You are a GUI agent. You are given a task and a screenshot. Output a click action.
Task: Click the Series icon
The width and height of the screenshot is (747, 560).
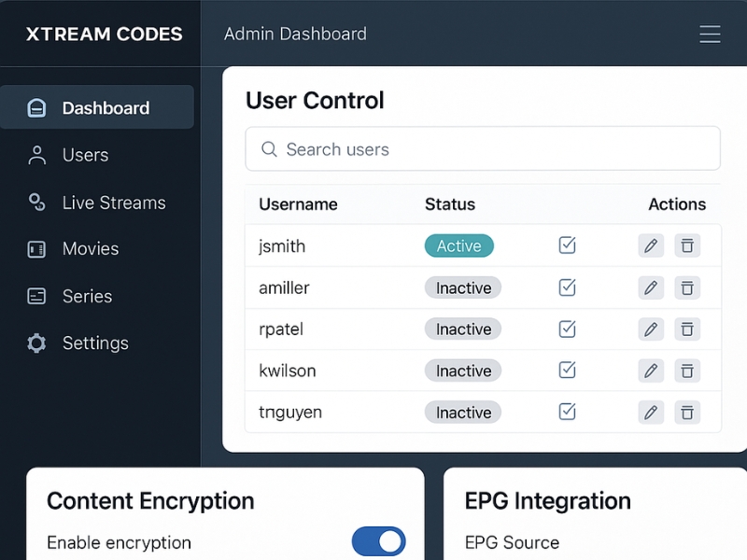click(36, 296)
